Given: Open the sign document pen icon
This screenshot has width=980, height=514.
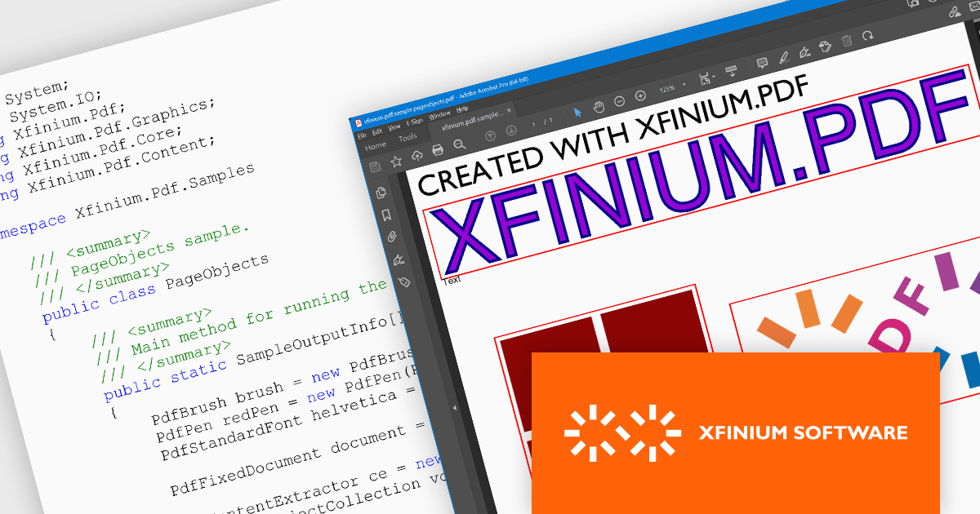Looking at the screenshot, I should 804,52.
